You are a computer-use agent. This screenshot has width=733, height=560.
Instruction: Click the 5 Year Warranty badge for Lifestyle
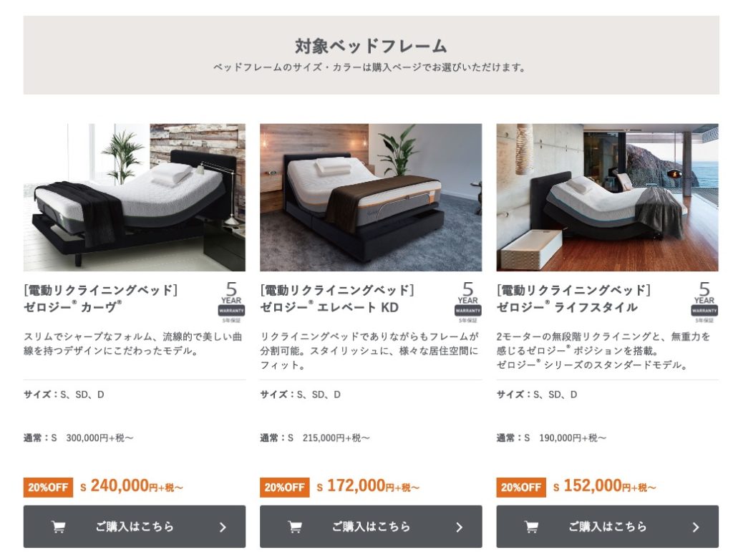704,302
